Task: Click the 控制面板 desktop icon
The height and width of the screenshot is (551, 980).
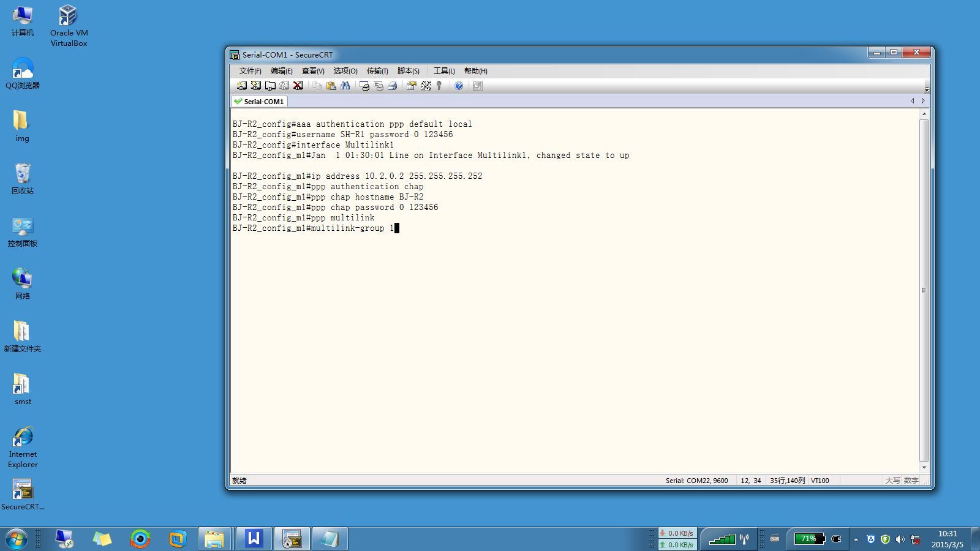Action: click(x=23, y=231)
